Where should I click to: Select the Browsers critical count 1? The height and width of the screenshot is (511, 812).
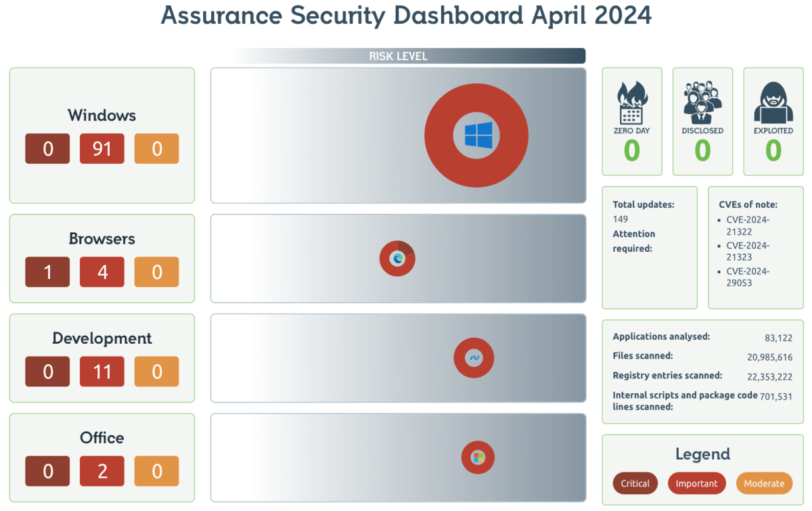(x=47, y=272)
